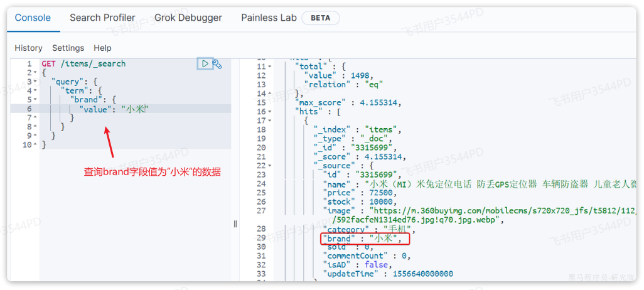
Task: Click the "category" : "手机" line
Action: tap(369, 228)
